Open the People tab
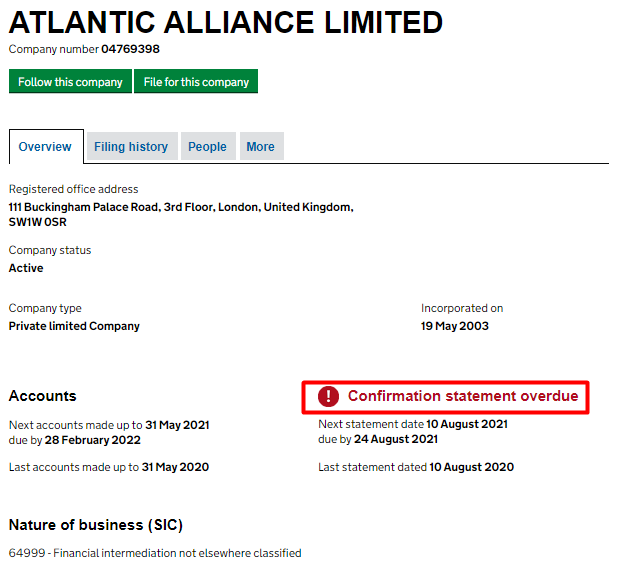Screen dimensions: 617x577 tap(207, 147)
